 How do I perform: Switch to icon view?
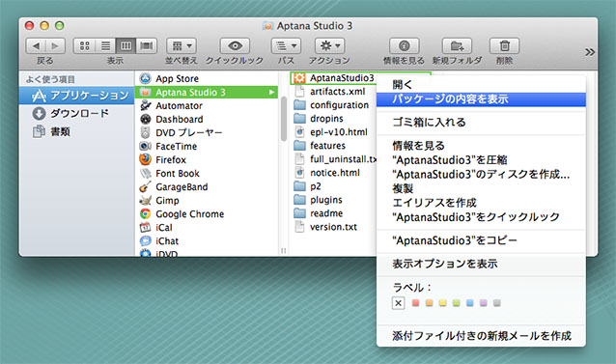pyautogui.click(x=84, y=46)
